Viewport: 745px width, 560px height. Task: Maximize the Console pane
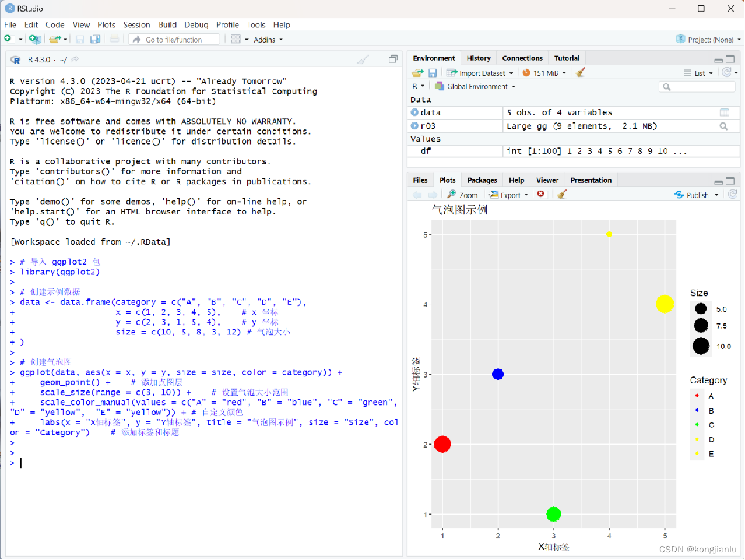click(393, 59)
